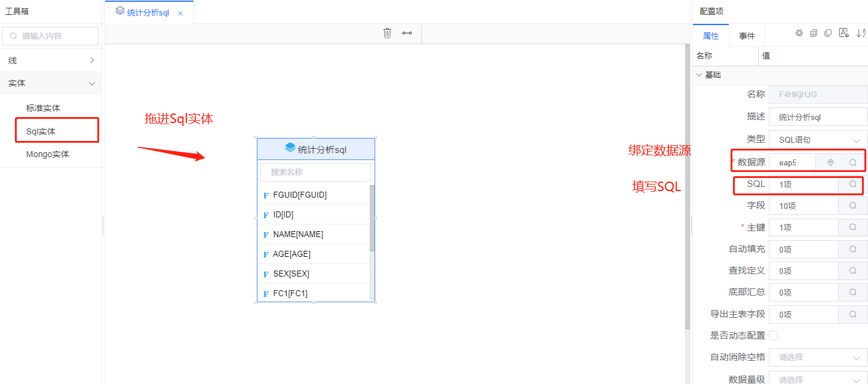Select the 属性 tab
This screenshot has width=868, height=384.
(711, 36)
